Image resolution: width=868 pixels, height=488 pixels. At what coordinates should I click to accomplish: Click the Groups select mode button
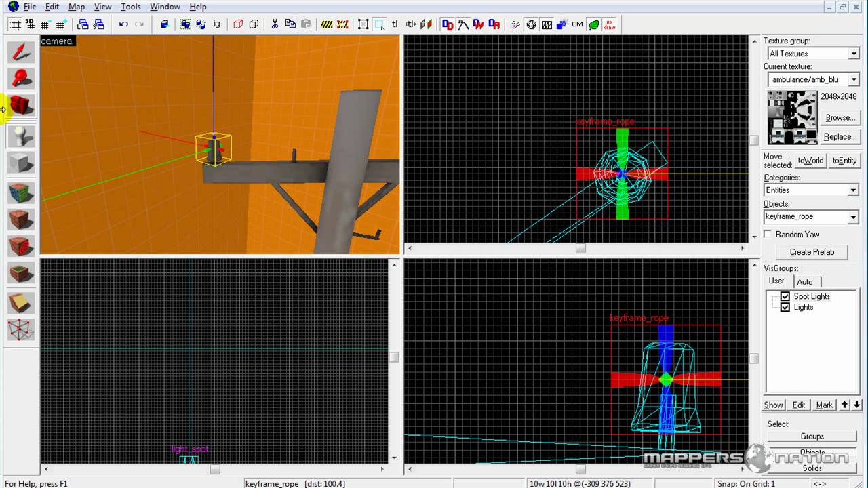pos(812,436)
